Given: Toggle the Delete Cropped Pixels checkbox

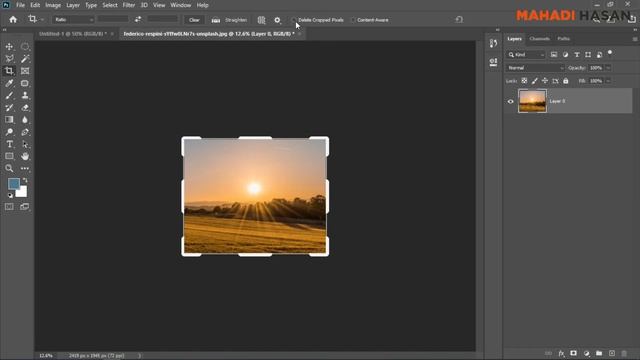Looking at the screenshot, I should tap(293, 20).
